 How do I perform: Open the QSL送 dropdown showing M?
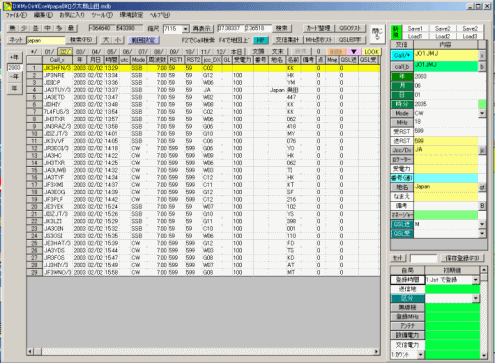(x=482, y=224)
